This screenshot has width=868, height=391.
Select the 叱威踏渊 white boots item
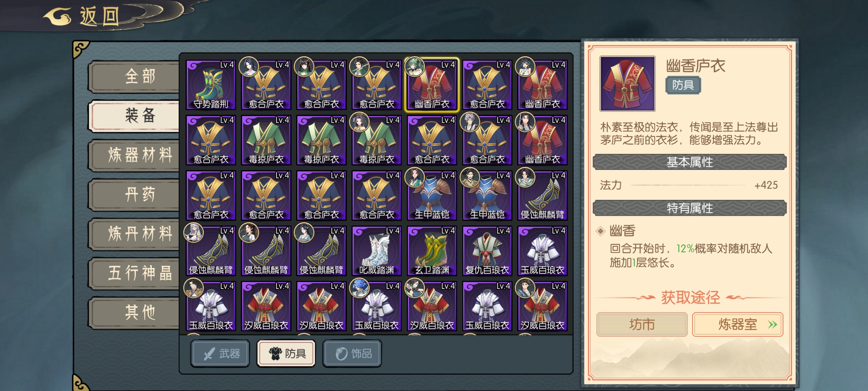click(x=376, y=251)
